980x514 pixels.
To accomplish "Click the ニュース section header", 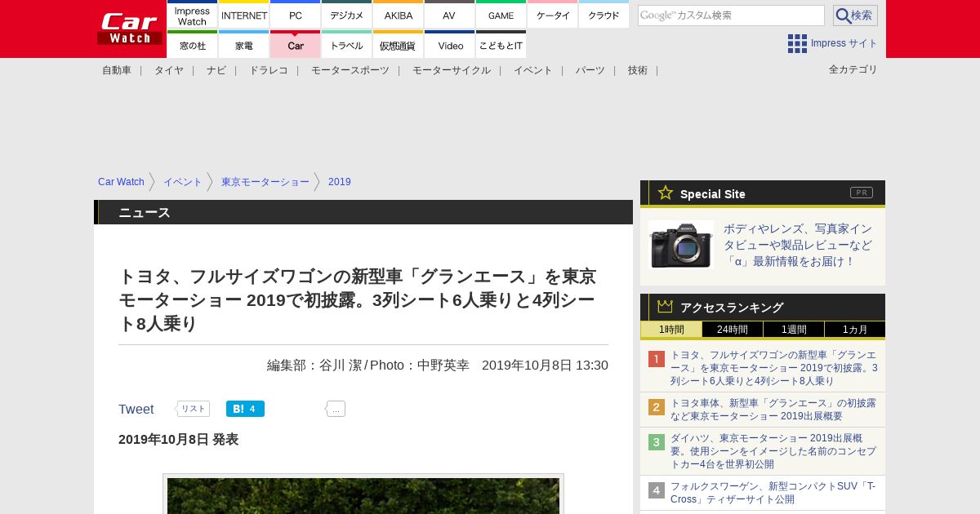I will pyautogui.click(x=363, y=212).
